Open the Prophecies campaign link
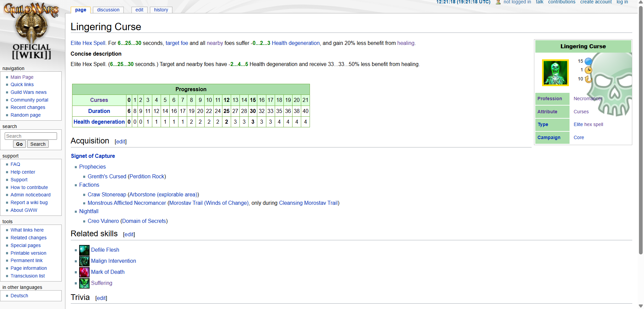 (x=92, y=167)
